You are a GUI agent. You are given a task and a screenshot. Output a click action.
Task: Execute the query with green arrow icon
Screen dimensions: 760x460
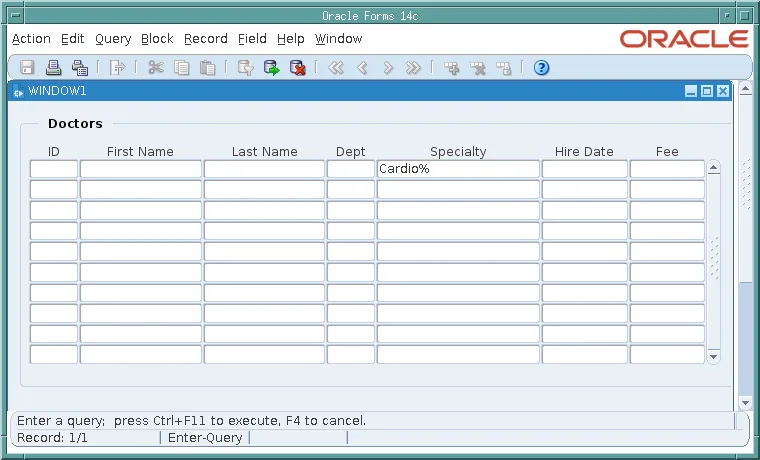(x=271, y=67)
